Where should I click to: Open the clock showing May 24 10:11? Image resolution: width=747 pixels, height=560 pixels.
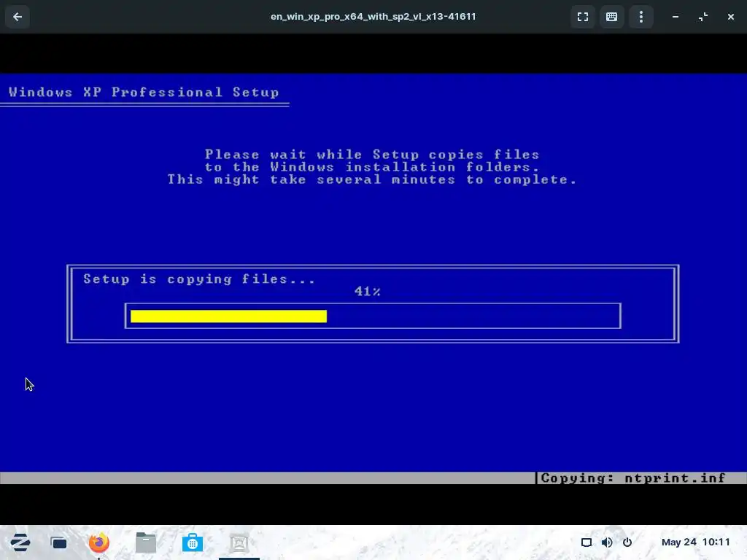click(x=695, y=542)
